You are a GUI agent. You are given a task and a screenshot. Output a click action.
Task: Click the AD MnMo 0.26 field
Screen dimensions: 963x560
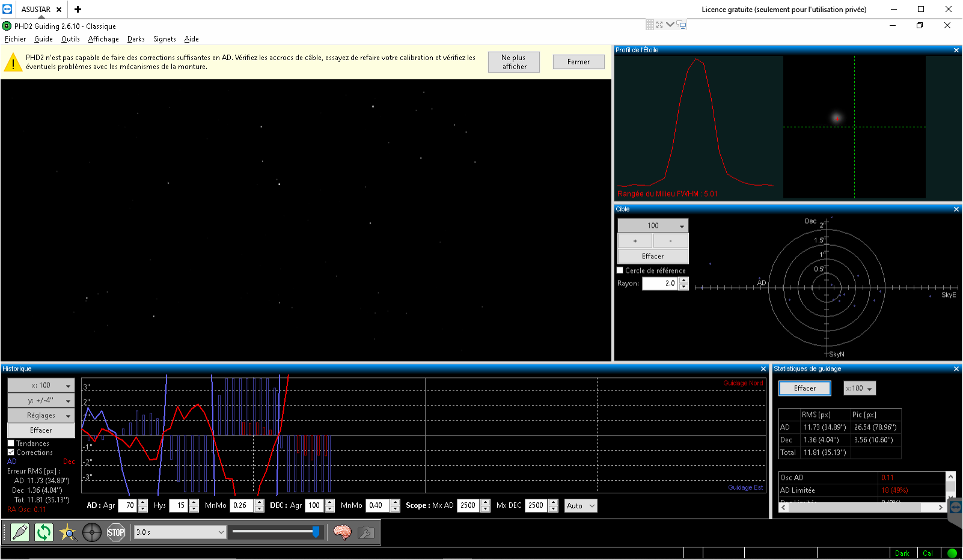[242, 506]
